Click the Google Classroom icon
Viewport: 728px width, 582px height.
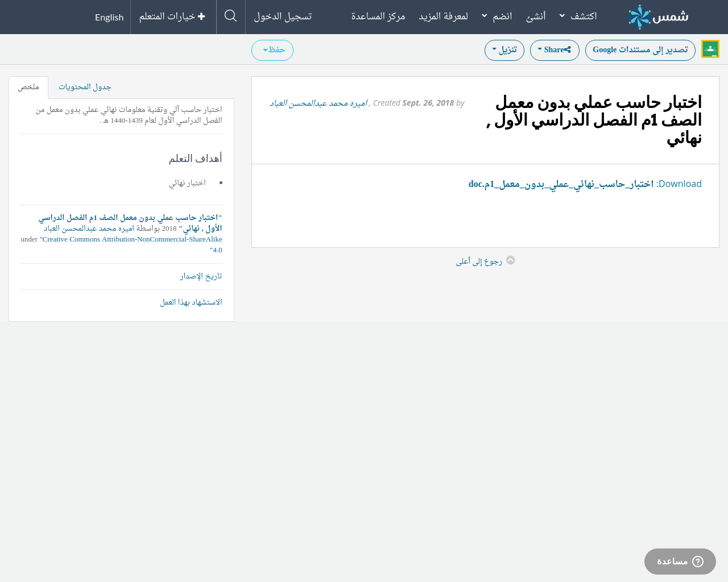[710, 49]
